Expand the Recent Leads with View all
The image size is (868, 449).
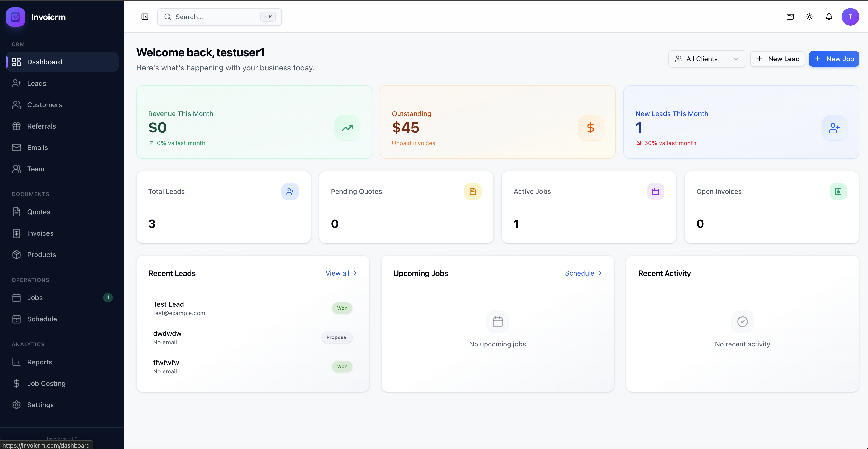pyautogui.click(x=341, y=273)
